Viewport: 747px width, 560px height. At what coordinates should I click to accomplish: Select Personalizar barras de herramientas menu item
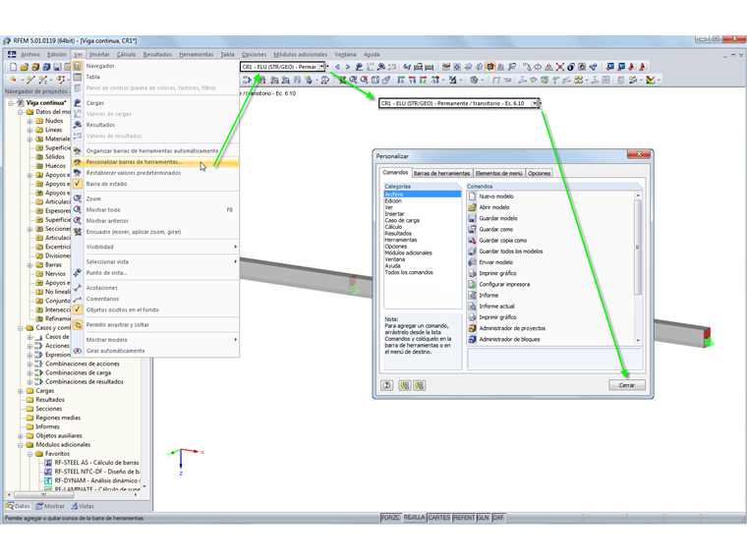tap(155, 162)
